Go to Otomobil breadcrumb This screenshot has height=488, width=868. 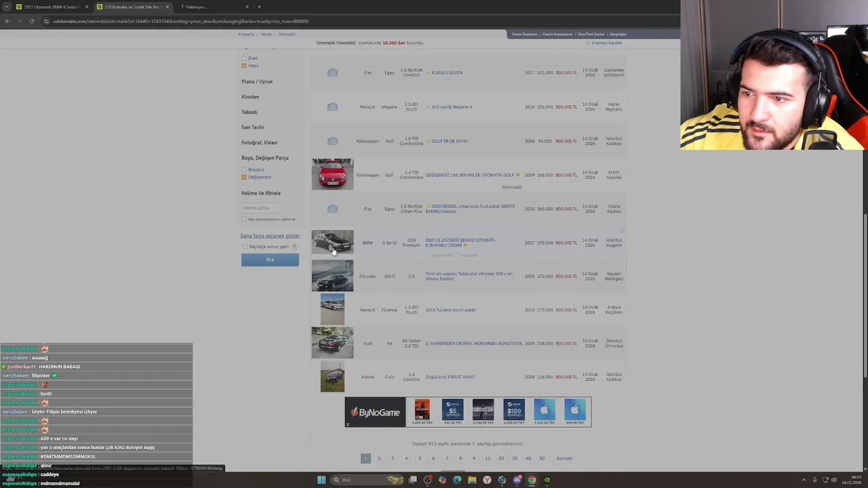click(x=286, y=34)
